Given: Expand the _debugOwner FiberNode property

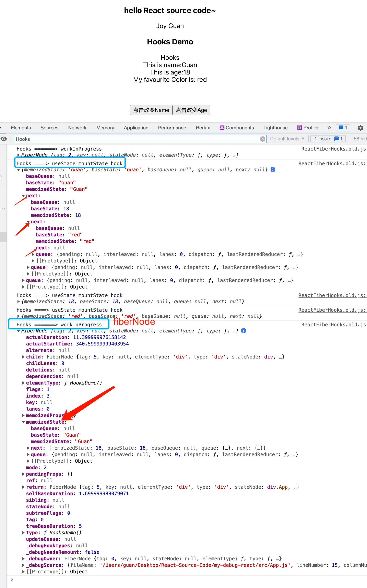Looking at the screenshot, I should click(x=23, y=558).
